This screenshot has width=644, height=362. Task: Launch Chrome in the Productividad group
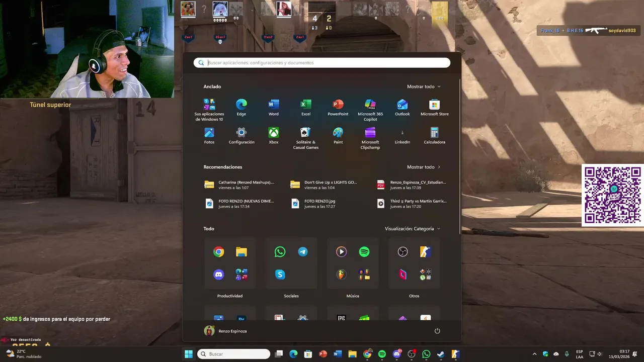[218, 252]
